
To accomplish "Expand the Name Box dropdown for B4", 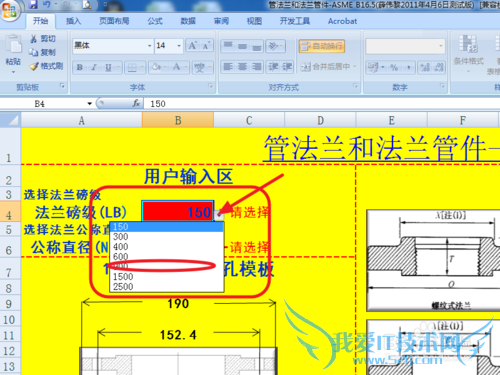I will [x=89, y=104].
